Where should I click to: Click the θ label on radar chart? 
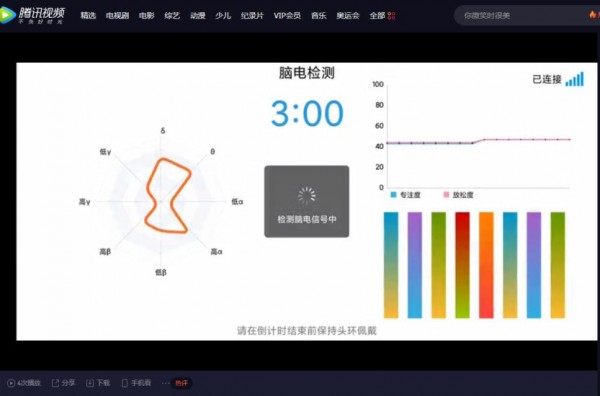point(213,152)
